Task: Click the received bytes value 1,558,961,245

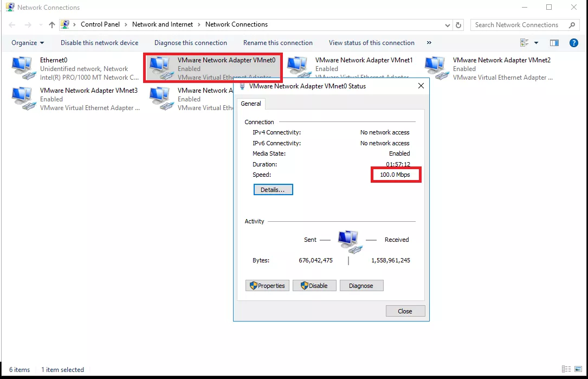Action: 390,260
